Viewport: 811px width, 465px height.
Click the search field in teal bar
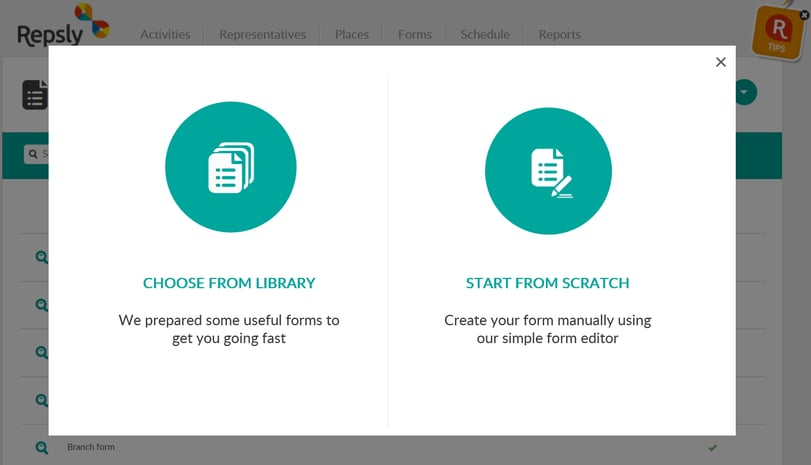click(36, 154)
